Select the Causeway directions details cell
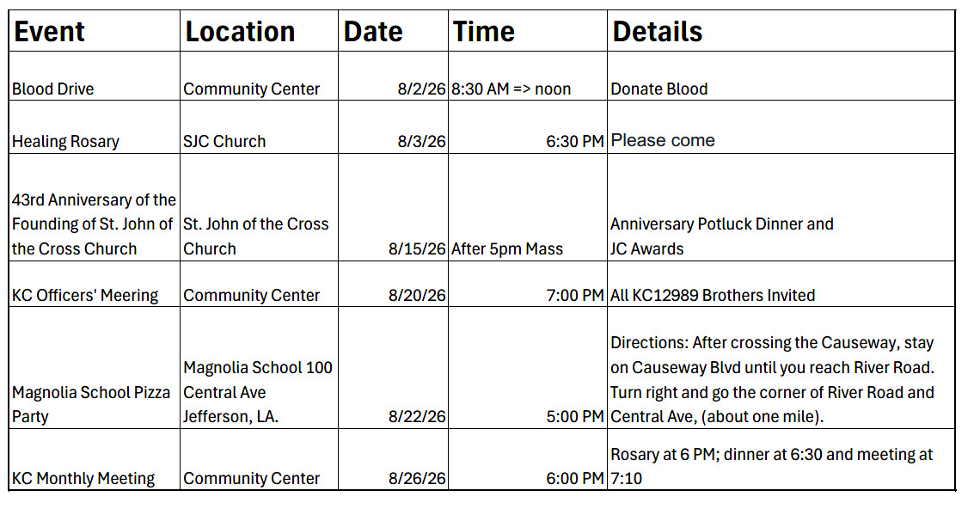Screen dimensions: 980x515 click(x=781, y=367)
